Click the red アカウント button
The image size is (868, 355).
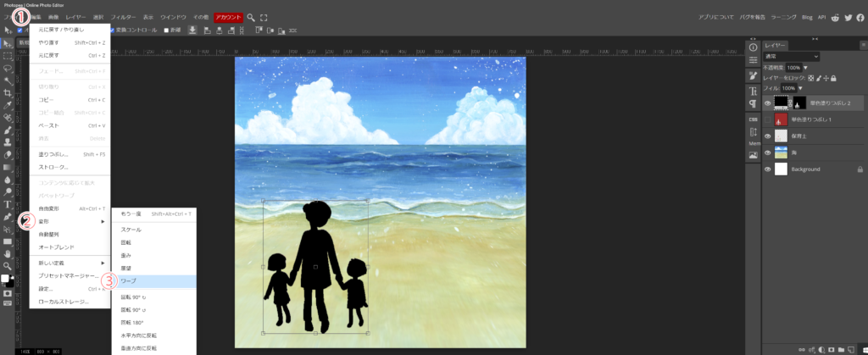228,17
